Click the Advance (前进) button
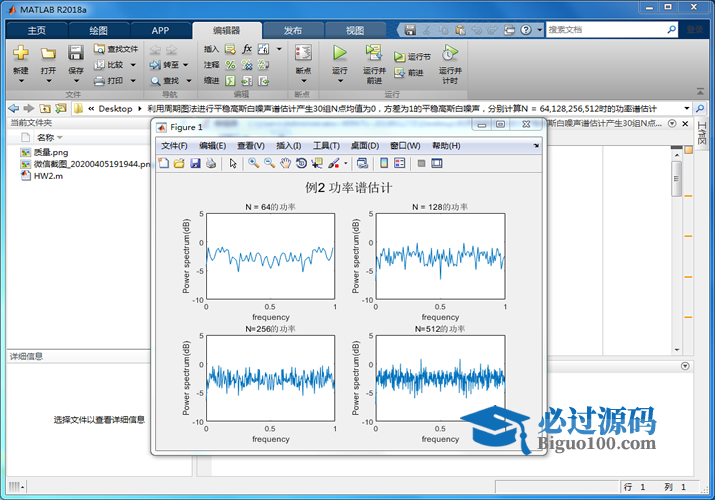Screen dimensions: 715x500 (409, 72)
